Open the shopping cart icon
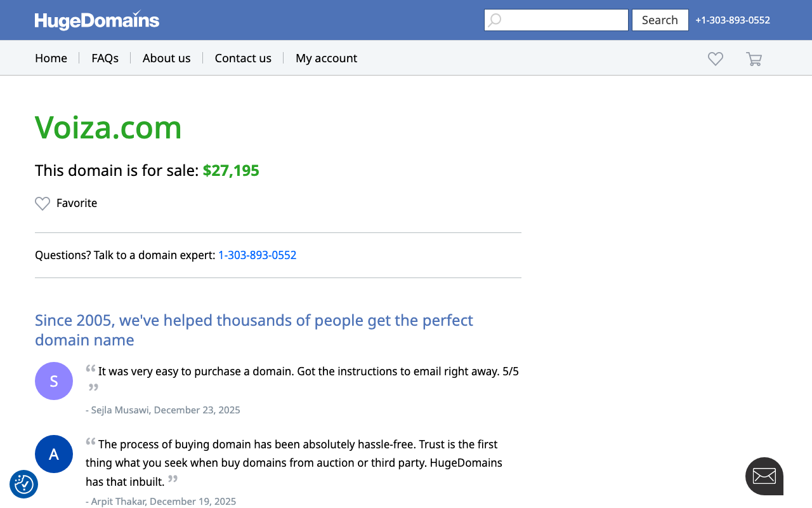Image resolution: width=812 pixels, height=508 pixels. (754, 58)
